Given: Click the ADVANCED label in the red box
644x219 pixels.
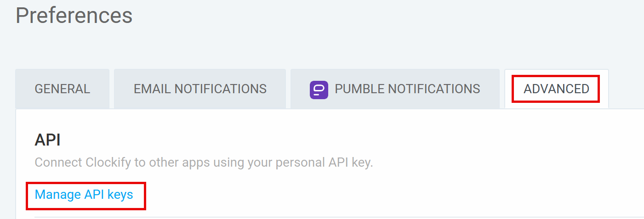Looking at the screenshot, I should click(556, 89).
